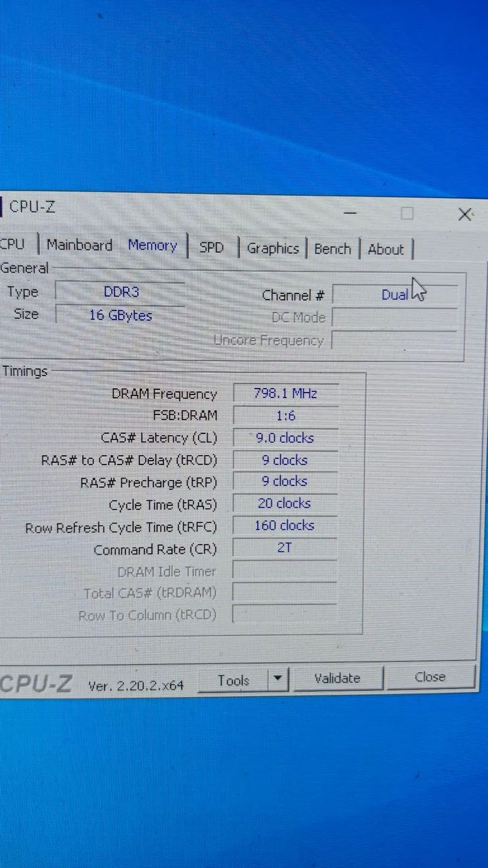Open the Mainboard tab
The height and width of the screenshot is (868, 488).
click(79, 245)
